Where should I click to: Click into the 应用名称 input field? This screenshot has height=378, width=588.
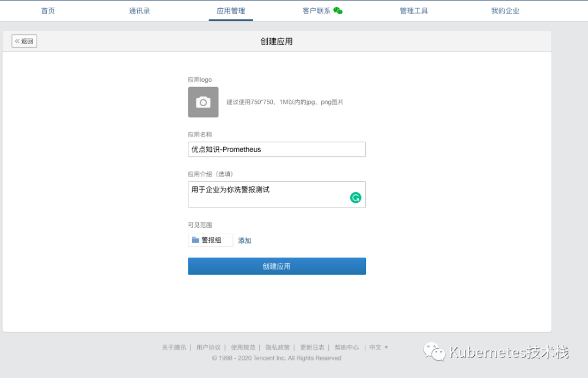277,149
